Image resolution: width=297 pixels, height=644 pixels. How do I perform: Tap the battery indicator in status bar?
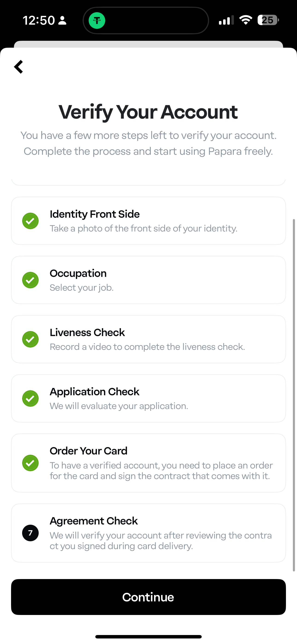click(268, 20)
